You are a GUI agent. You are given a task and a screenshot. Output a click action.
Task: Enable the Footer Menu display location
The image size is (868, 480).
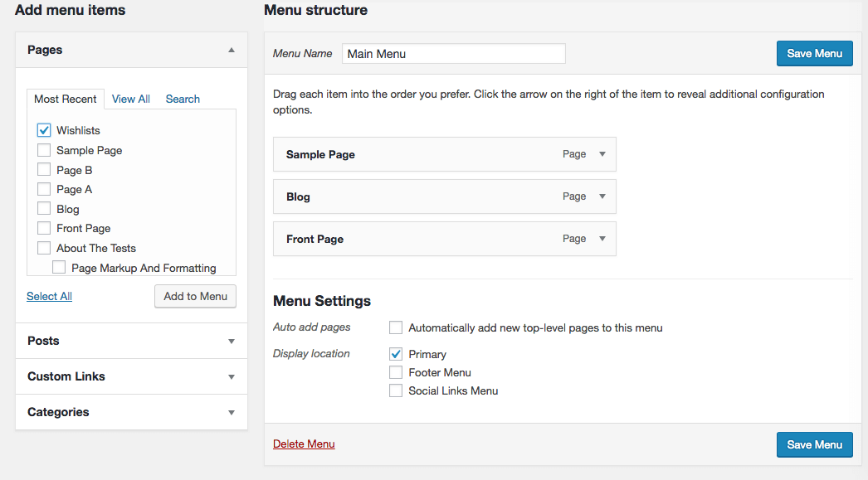tap(396, 372)
